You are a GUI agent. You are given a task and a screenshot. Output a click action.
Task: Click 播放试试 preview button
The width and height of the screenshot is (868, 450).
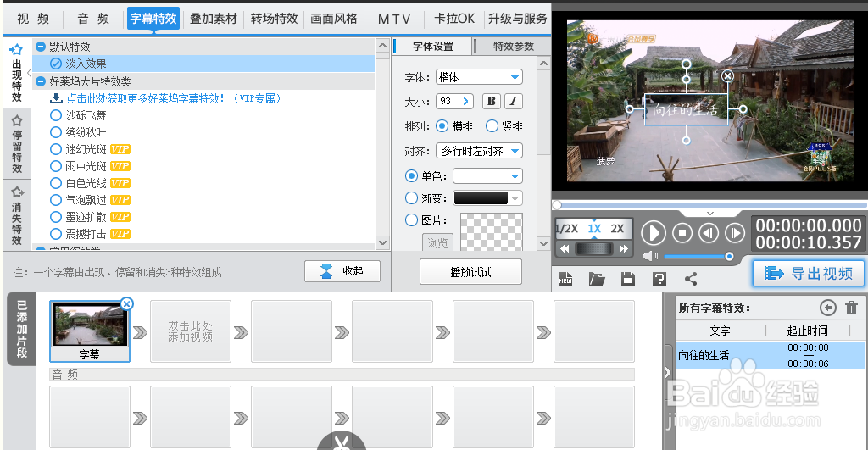click(470, 272)
